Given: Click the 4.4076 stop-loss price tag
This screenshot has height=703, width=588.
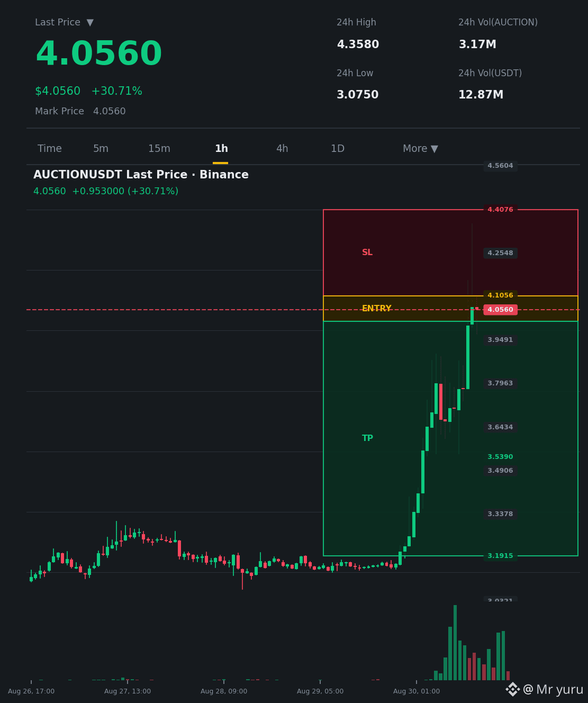Looking at the screenshot, I should [x=500, y=210].
